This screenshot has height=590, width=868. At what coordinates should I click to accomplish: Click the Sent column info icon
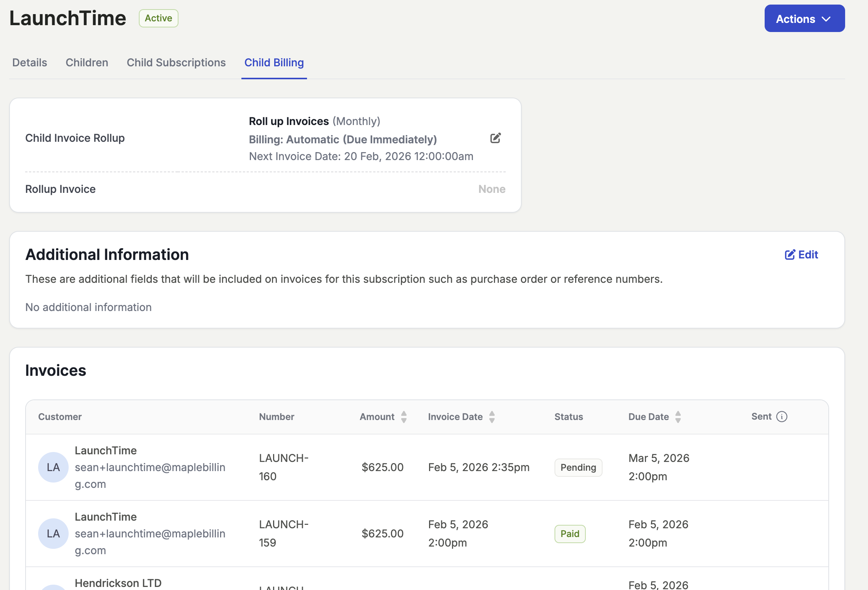click(x=782, y=417)
